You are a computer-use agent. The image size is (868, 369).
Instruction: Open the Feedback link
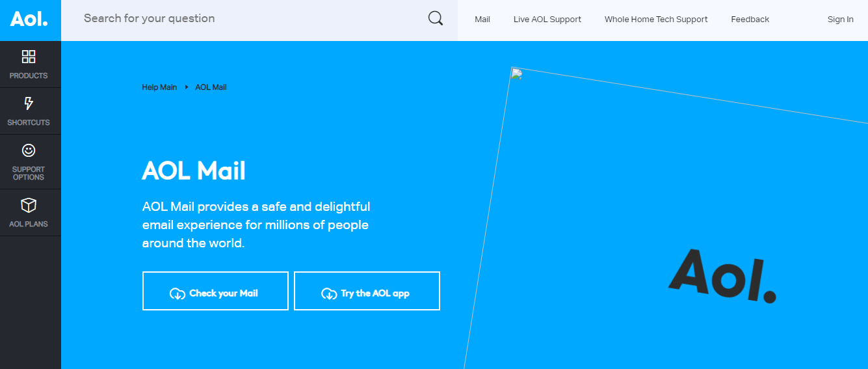click(x=750, y=20)
